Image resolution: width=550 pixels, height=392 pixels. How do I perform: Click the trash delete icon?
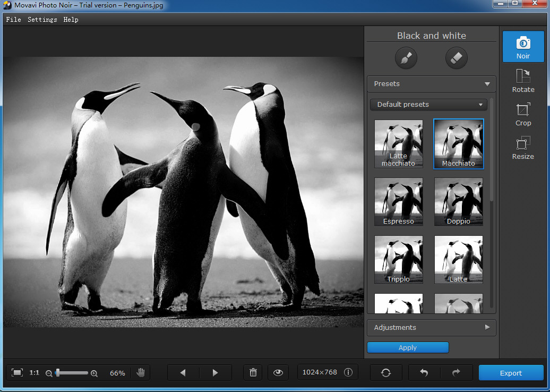coord(253,372)
